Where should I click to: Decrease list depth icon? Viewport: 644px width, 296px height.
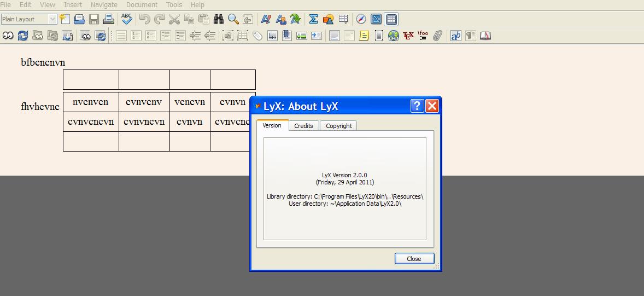(x=210, y=36)
